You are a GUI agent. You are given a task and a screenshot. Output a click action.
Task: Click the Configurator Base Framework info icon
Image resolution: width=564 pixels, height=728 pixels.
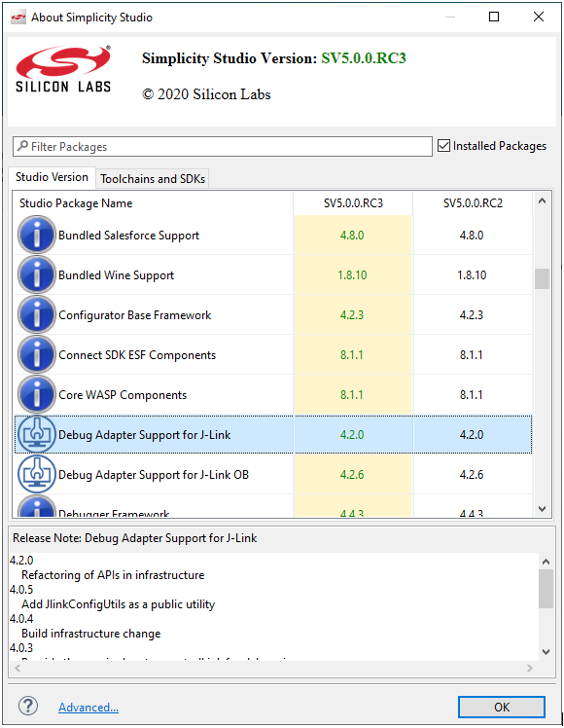click(37, 314)
